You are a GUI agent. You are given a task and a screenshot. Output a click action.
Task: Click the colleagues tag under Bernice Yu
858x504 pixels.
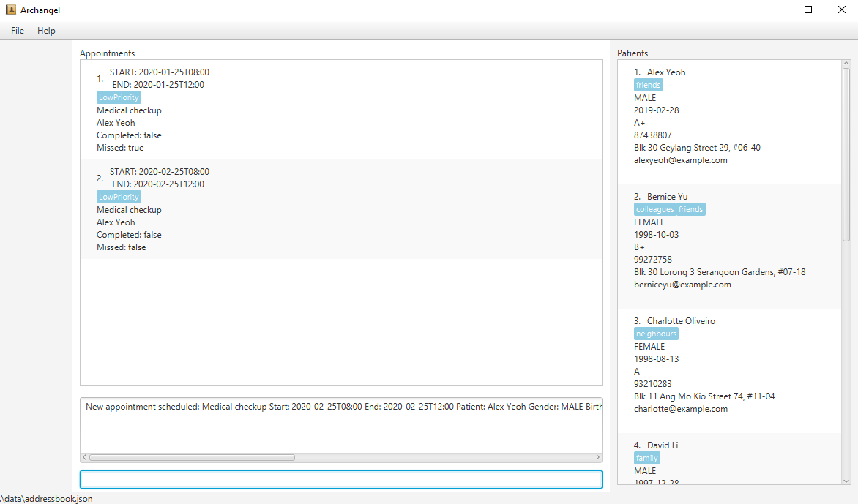(x=655, y=209)
